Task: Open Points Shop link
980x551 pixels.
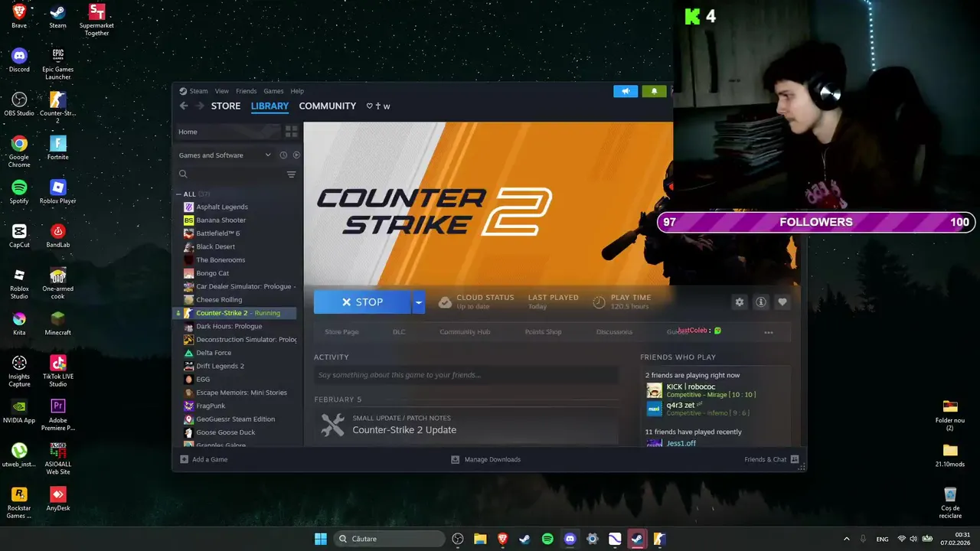Action: (543, 332)
